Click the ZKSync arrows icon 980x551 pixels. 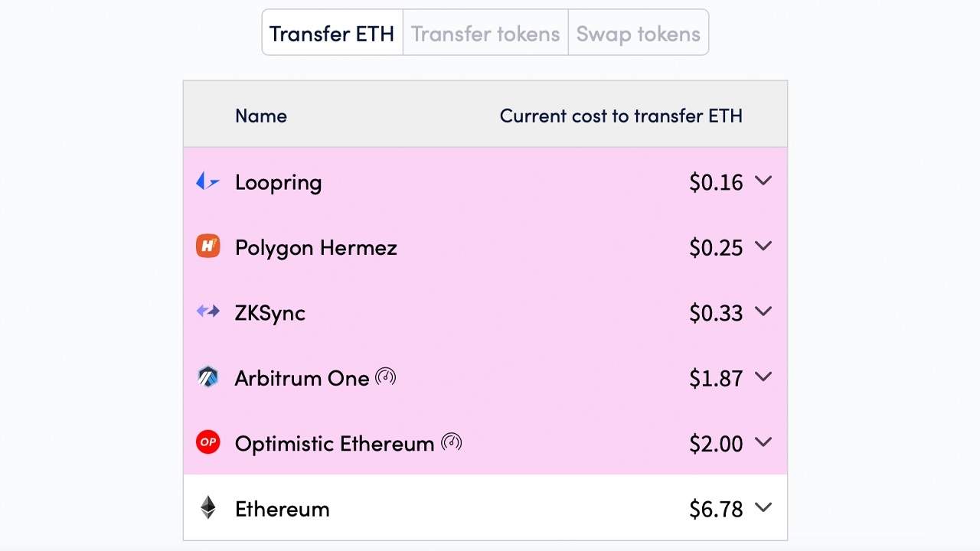click(x=207, y=311)
